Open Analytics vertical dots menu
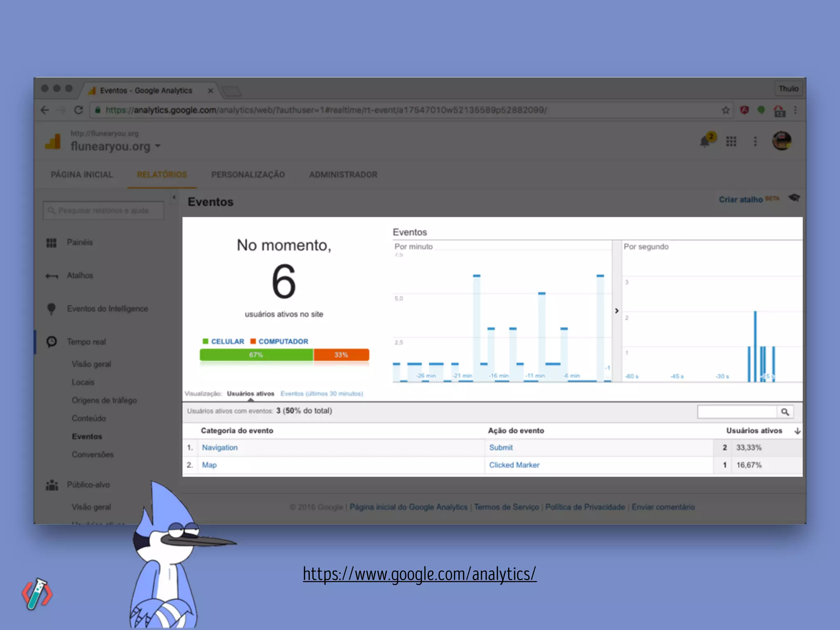Viewport: 840px width, 630px height. (755, 142)
